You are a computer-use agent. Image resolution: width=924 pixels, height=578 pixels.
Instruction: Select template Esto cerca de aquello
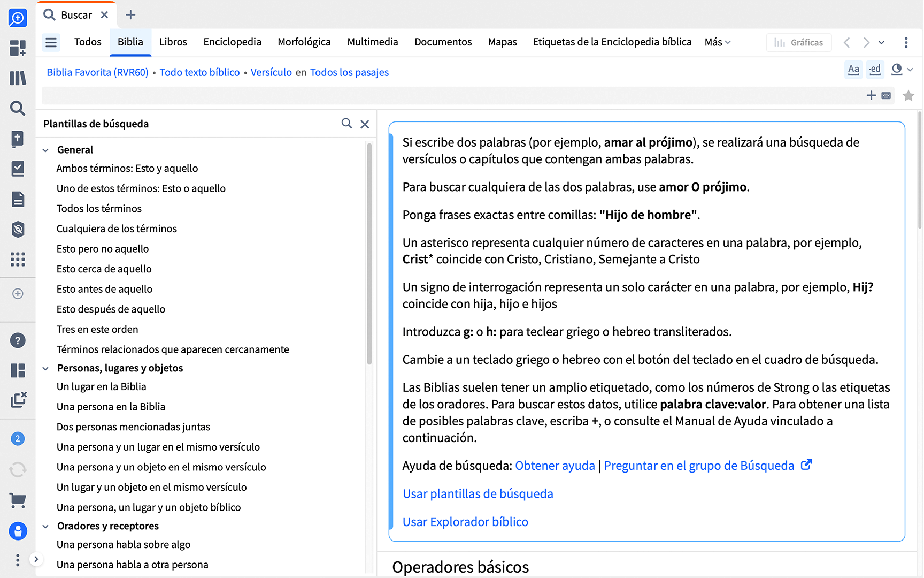point(104,269)
